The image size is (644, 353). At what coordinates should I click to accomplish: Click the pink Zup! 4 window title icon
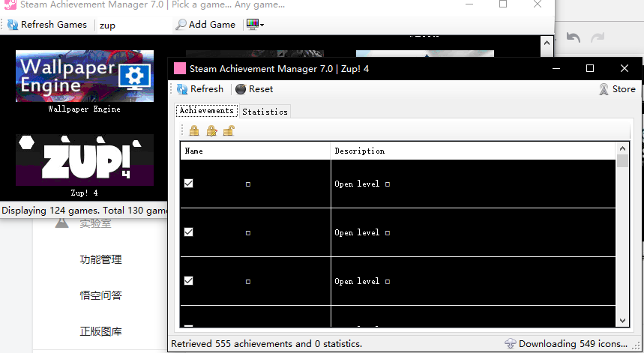pyautogui.click(x=180, y=68)
